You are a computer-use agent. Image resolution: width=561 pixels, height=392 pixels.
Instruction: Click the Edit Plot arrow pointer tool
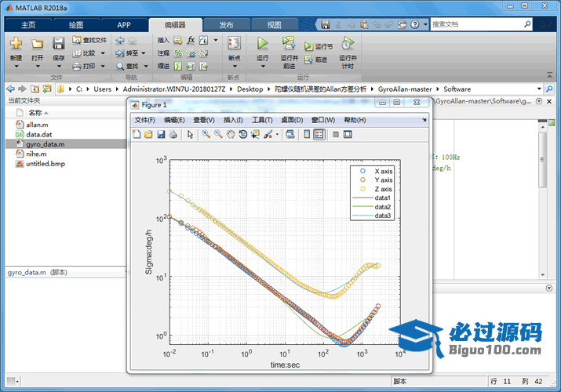tap(190, 134)
